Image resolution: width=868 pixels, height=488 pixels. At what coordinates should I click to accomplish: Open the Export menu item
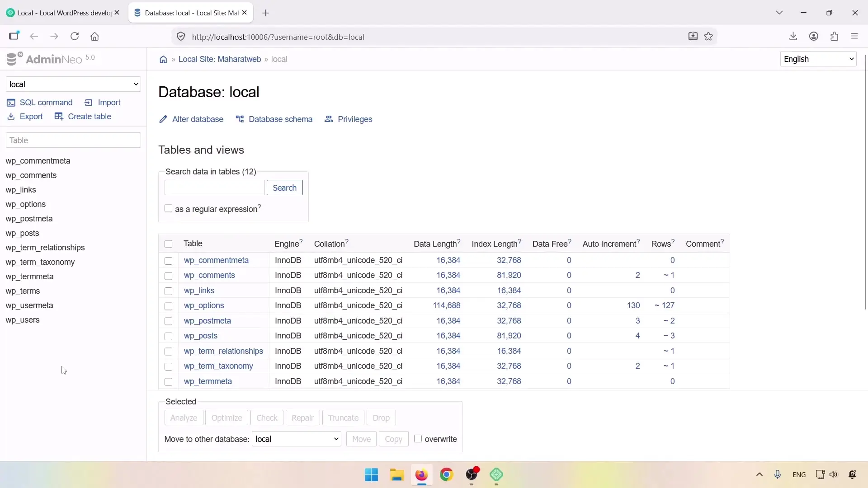tap(25, 117)
